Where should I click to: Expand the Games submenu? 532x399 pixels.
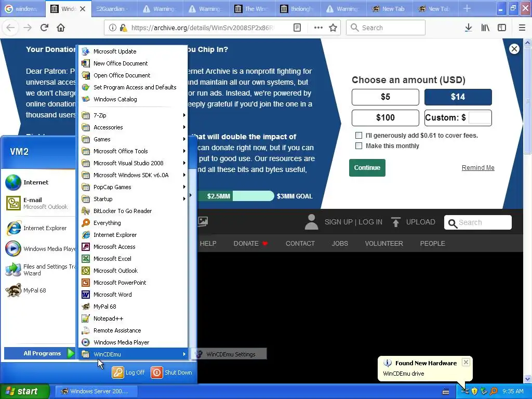point(133,139)
